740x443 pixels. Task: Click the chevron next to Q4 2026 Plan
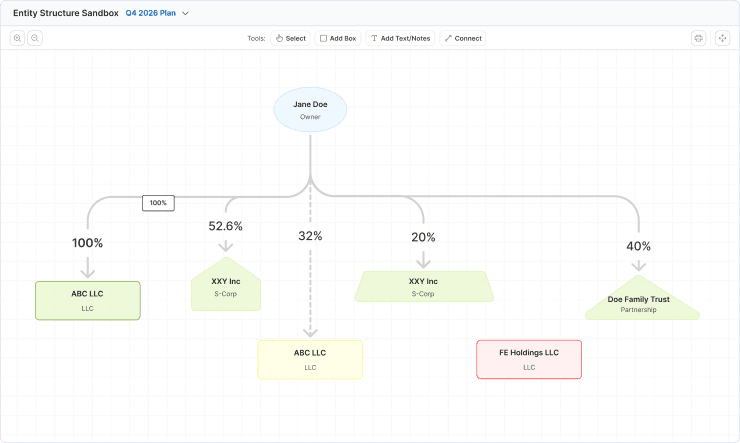click(x=185, y=13)
